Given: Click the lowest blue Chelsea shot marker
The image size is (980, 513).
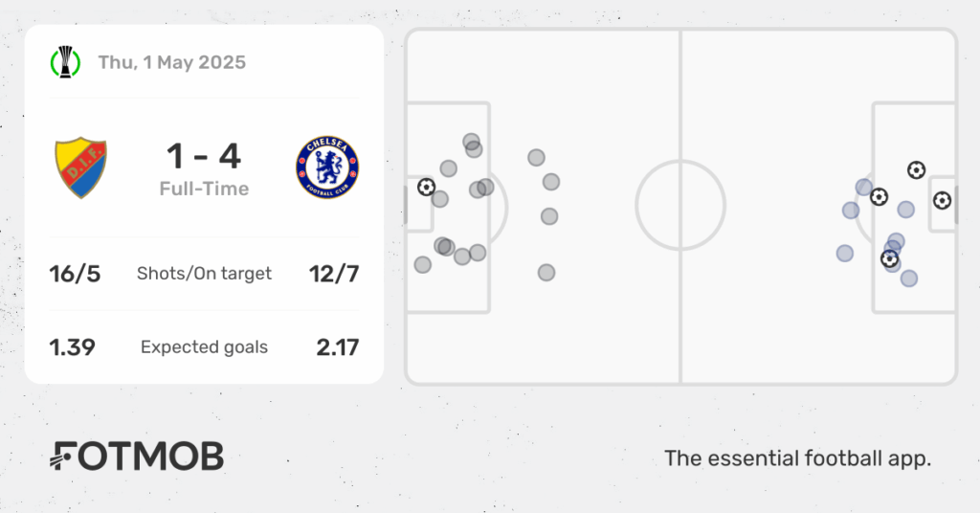Looking at the screenshot, I should 909,279.
